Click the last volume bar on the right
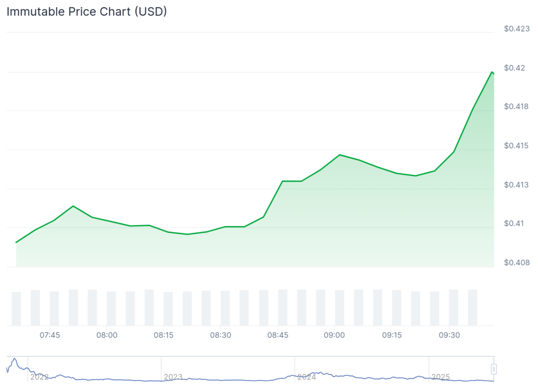The width and height of the screenshot is (538, 392). click(472, 307)
